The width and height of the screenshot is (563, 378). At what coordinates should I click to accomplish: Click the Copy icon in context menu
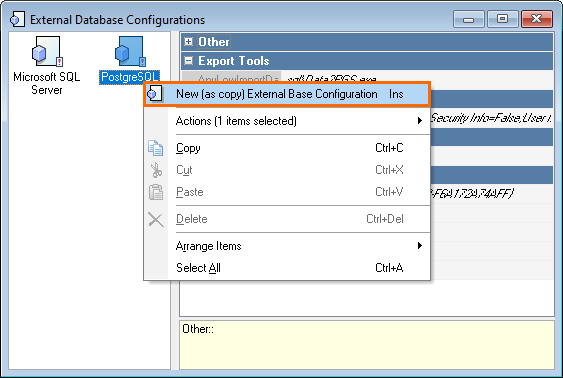coord(155,148)
